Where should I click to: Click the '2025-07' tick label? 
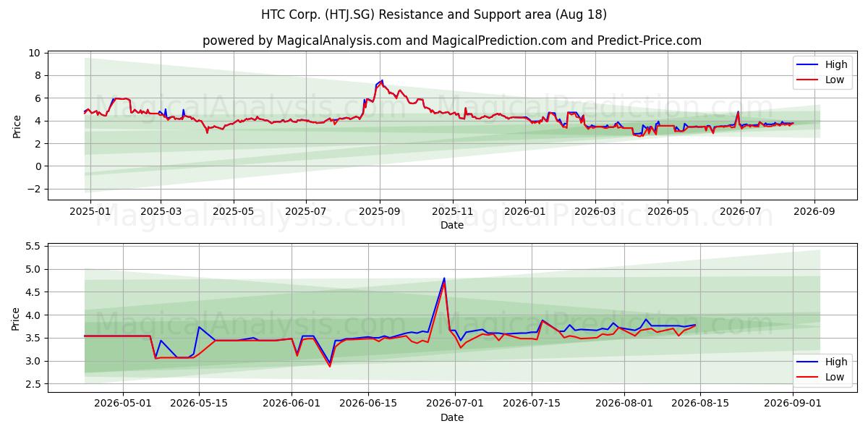click(x=306, y=212)
